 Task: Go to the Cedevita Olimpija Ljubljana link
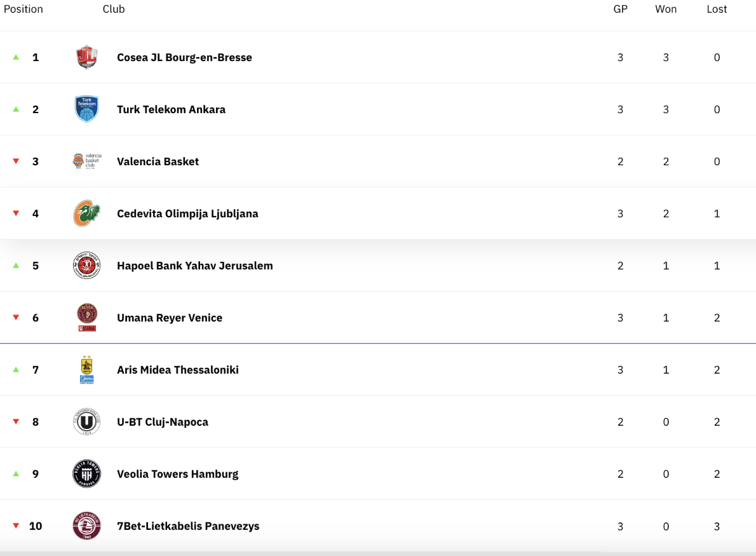tap(187, 214)
